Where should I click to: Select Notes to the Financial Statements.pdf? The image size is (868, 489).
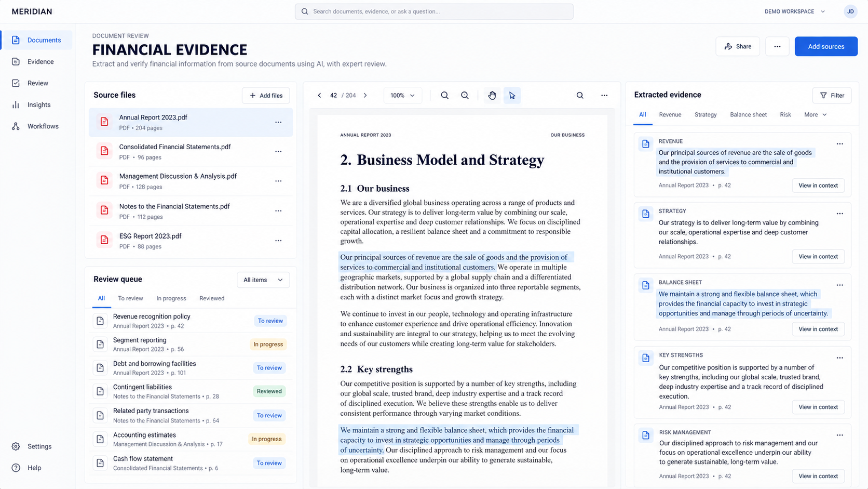coord(191,211)
